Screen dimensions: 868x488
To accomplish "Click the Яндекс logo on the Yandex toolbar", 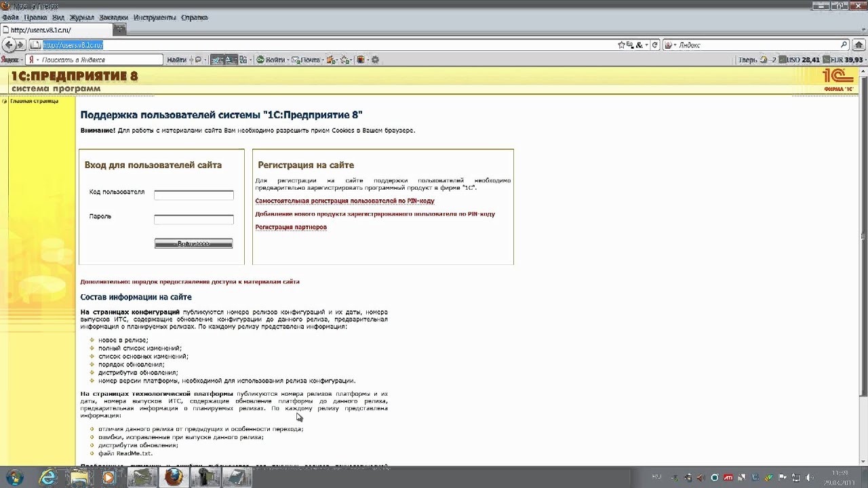I will (9, 60).
